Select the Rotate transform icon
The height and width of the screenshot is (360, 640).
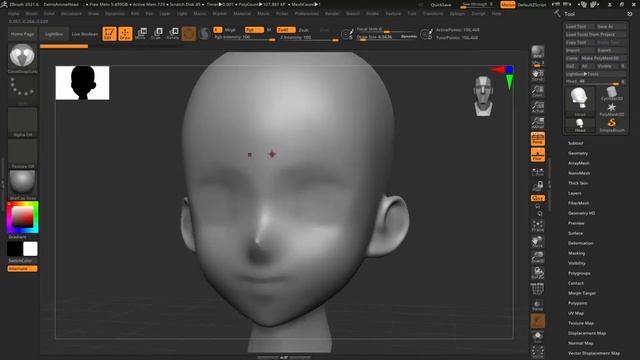[173, 33]
